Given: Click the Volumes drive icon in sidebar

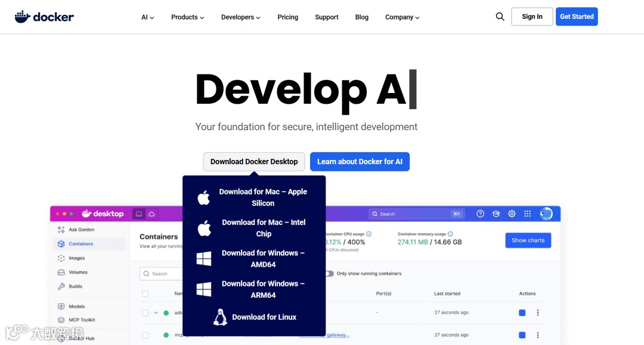Looking at the screenshot, I should click(61, 272).
